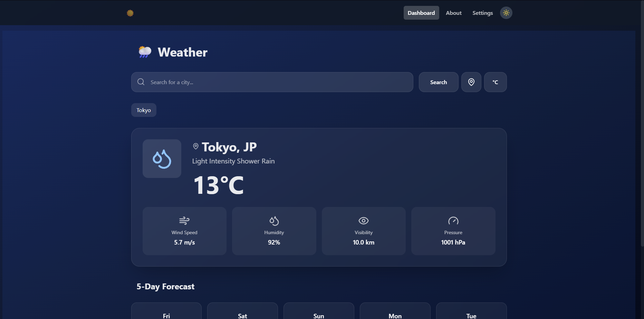The width and height of the screenshot is (644, 319).
Task: Select the Tokyo recent search chip
Action: (x=143, y=110)
